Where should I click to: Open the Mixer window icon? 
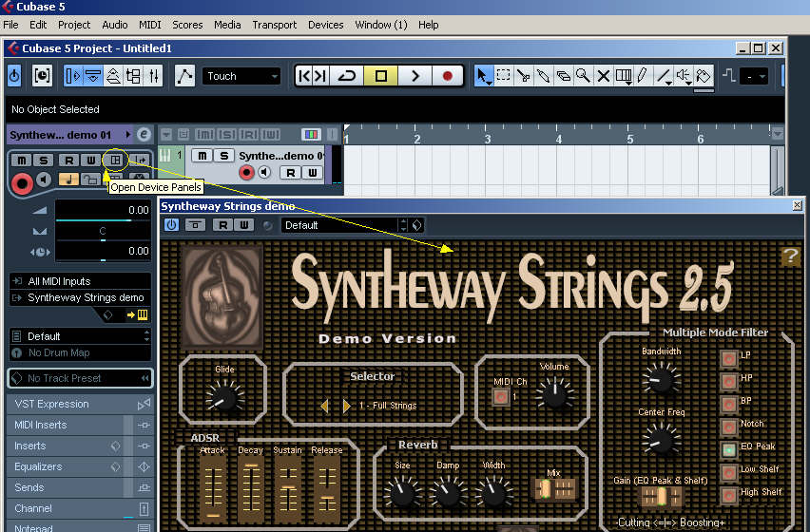pos(154,76)
